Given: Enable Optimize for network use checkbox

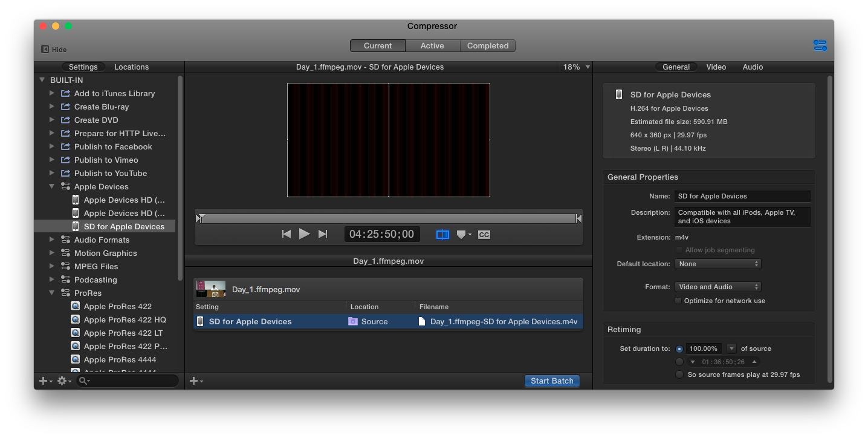Looking at the screenshot, I should (679, 301).
